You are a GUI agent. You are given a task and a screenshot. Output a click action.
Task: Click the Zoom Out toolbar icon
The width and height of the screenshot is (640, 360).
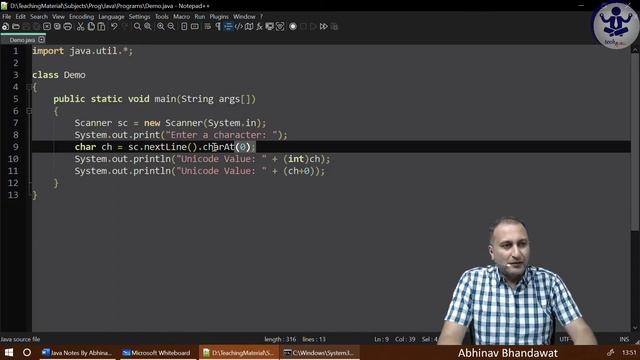[171, 27]
